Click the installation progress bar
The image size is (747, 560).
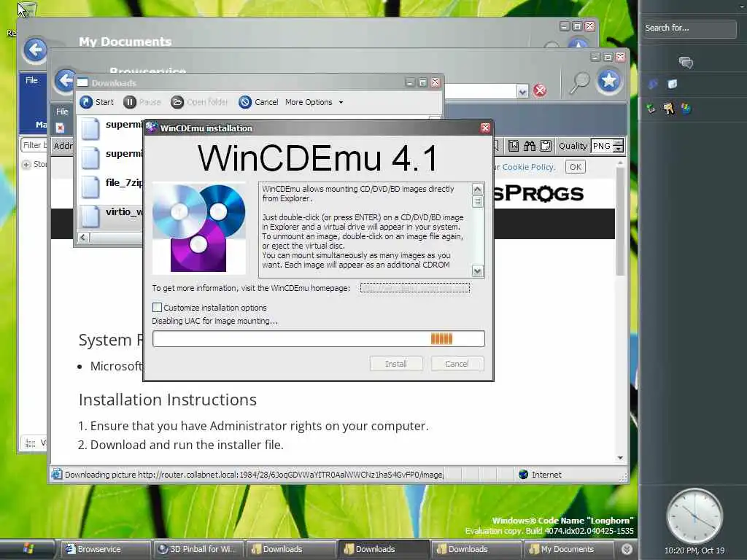[319, 338]
